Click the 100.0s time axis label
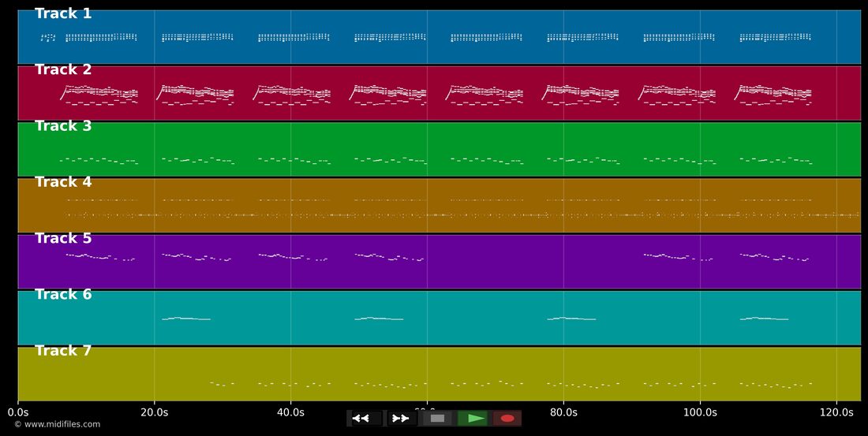868x436 pixels. click(700, 412)
